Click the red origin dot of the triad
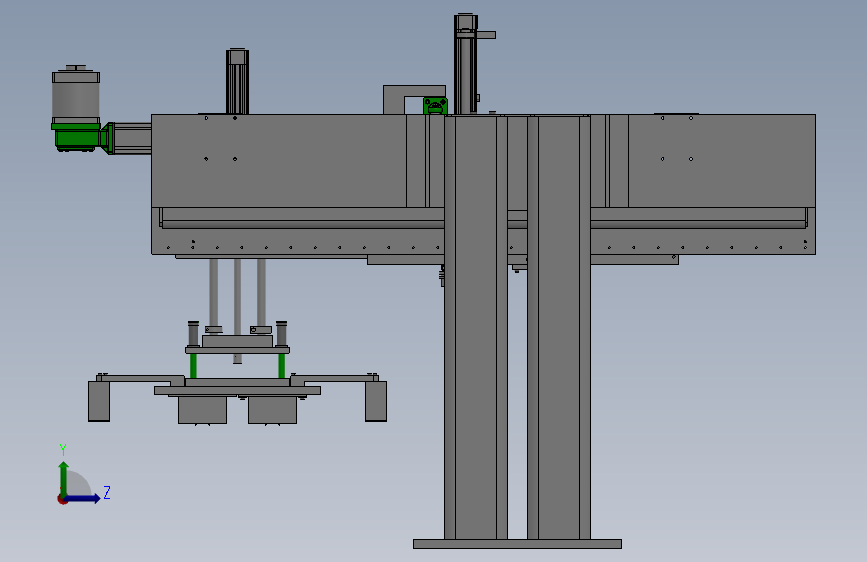This screenshot has height=562, width=867. (x=62, y=499)
